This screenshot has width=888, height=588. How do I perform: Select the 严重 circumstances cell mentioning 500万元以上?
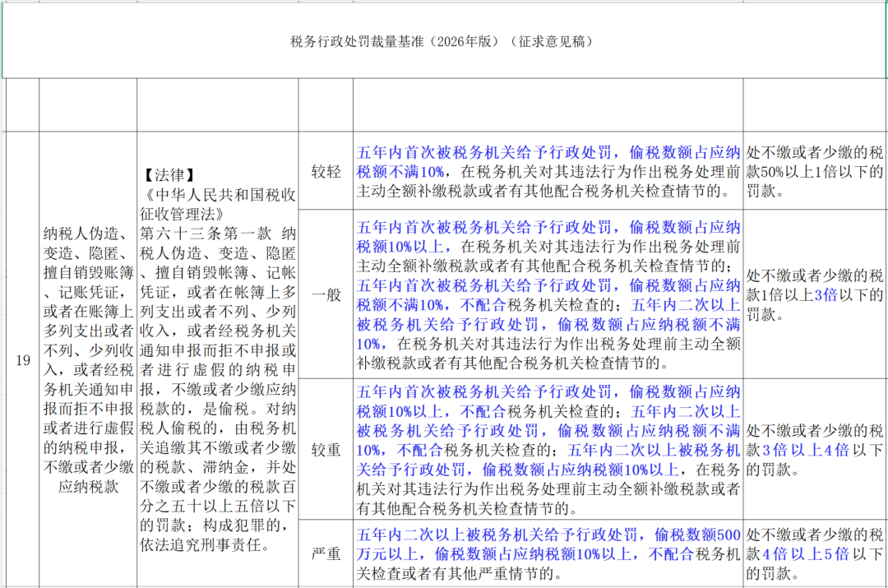(x=548, y=553)
